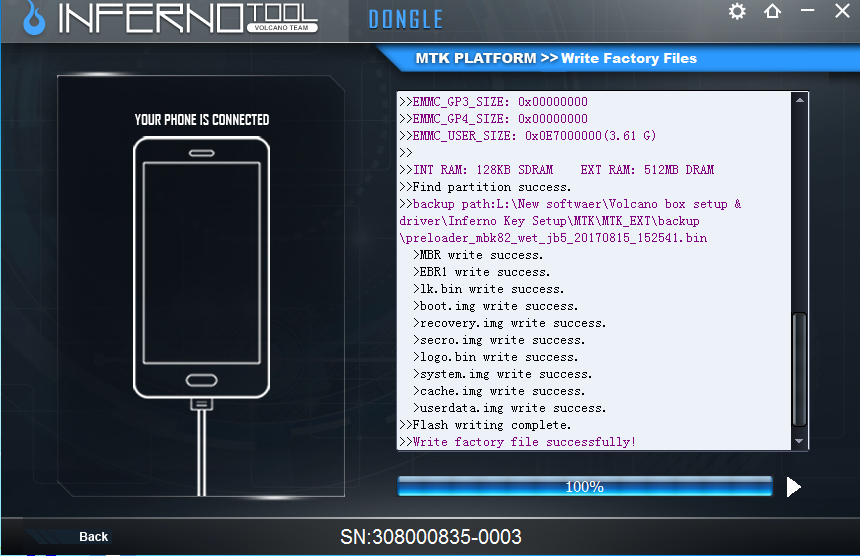This screenshot has height=556, width=860.
Task: Click the 'EXT RAM: 512MB DRAM' text
Action: 647,170
